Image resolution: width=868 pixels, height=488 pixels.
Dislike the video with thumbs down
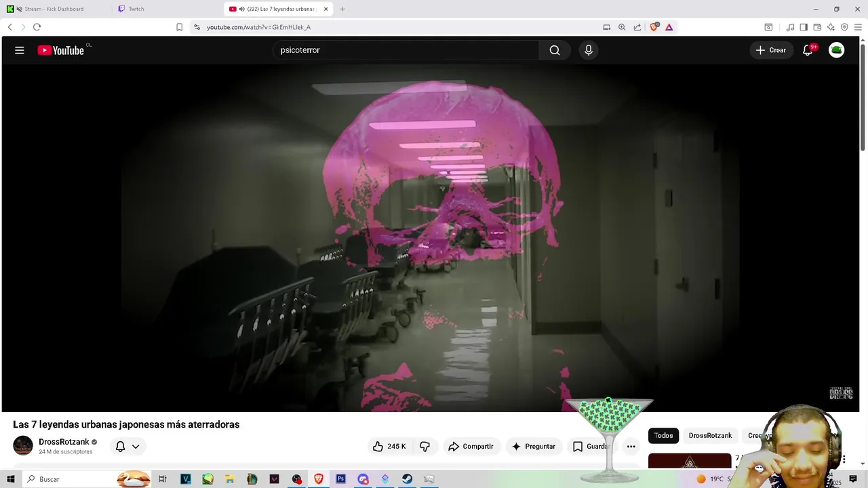(425, 447)
